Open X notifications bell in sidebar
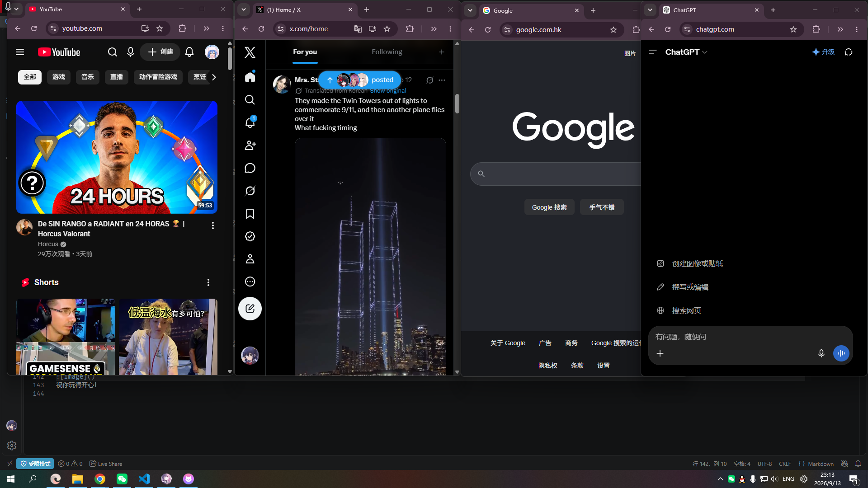The height and width of the screenshot is (488, 868). coord(250,122)
